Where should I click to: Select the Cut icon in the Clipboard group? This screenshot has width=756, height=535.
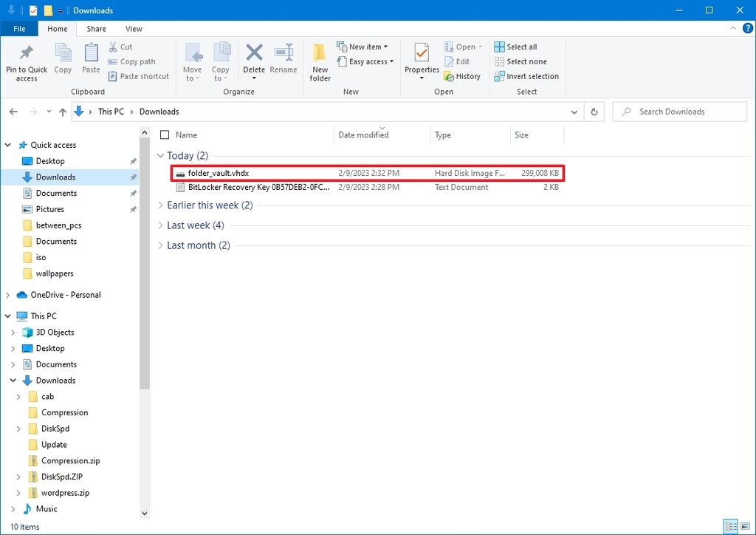(x=120, y=46)
